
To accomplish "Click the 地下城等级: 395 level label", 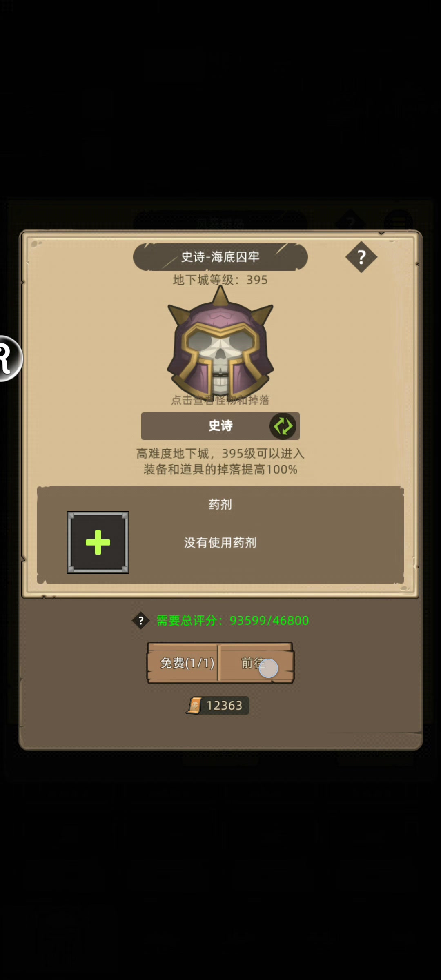I will (220, 280).
